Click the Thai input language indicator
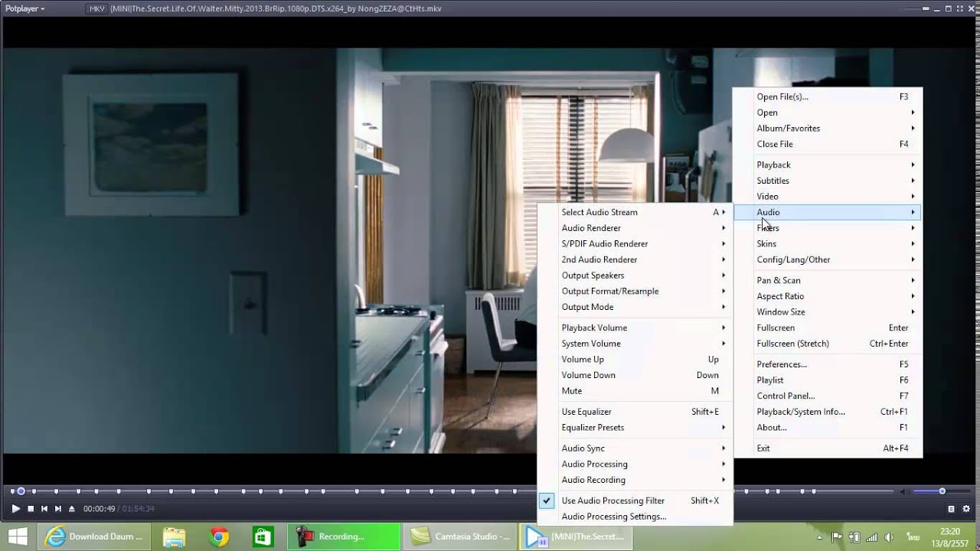Image resolution: width=980 pixels, height=551 pixels. tap(913, 536)
